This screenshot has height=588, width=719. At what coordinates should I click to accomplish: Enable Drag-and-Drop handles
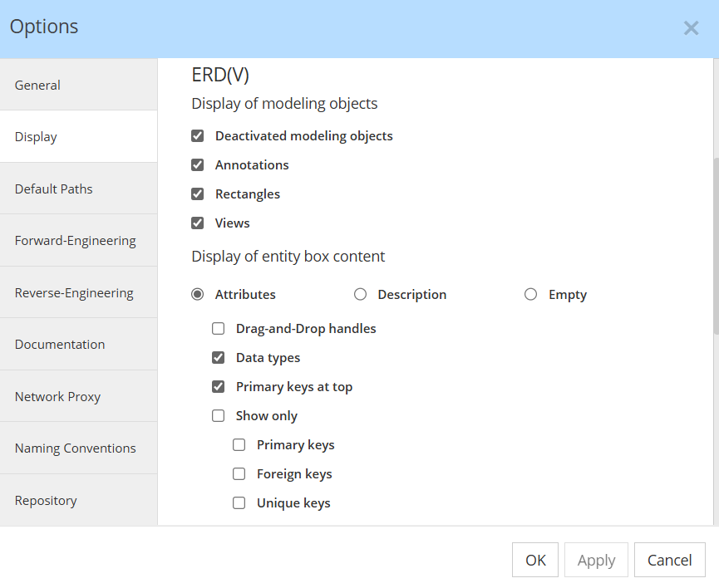[219, 328]
